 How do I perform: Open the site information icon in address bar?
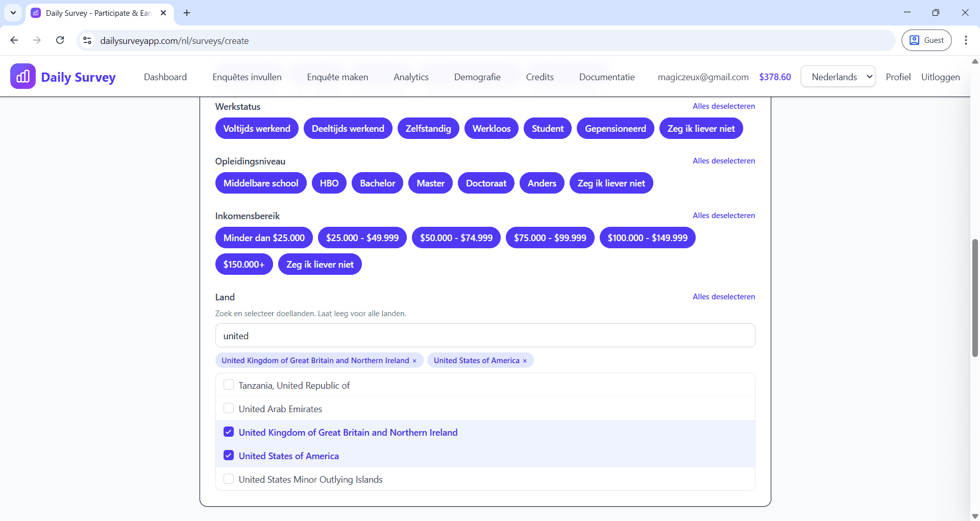click(x=87, y=40)
